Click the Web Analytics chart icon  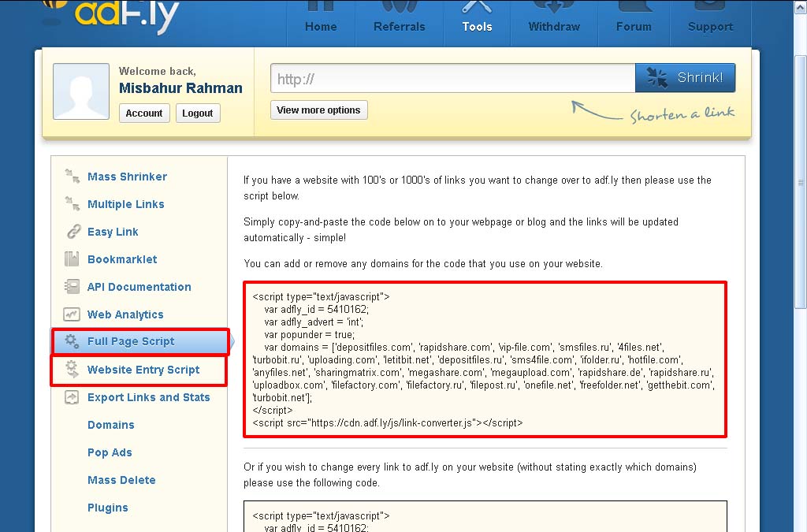[x=73, y=314]
